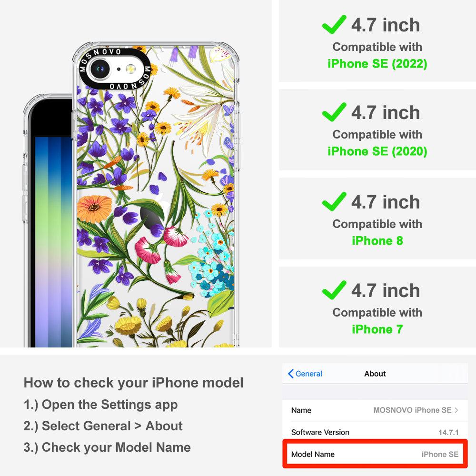The image size is (476, 476).
Task: Click the About title in settings header
Action: [x=375, y=374]
